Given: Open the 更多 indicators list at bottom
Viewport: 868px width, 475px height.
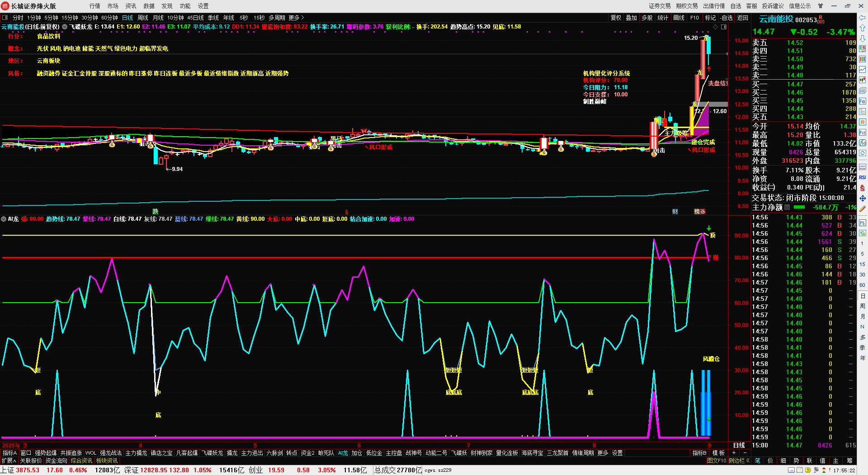Looking at the screenshot, I should coord(603,453).
